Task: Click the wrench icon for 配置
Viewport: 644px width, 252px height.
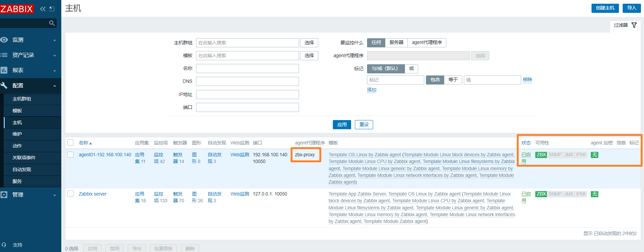Action: (x=4, y=86)
